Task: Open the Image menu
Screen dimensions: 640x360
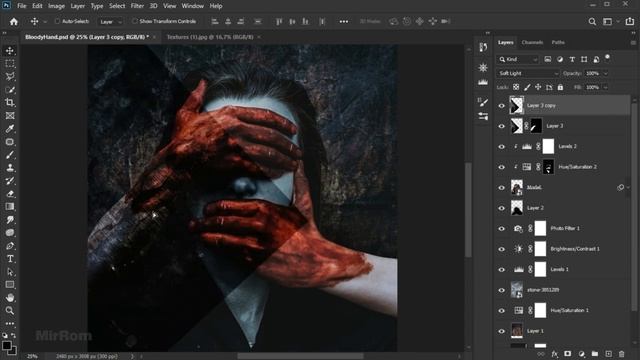Action: click(56, 6)
